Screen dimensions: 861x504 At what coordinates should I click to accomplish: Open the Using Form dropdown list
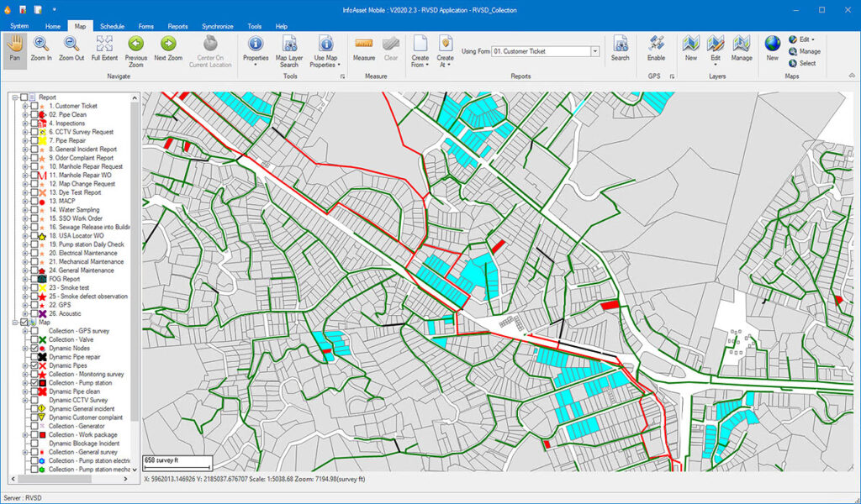pos(595,51)
